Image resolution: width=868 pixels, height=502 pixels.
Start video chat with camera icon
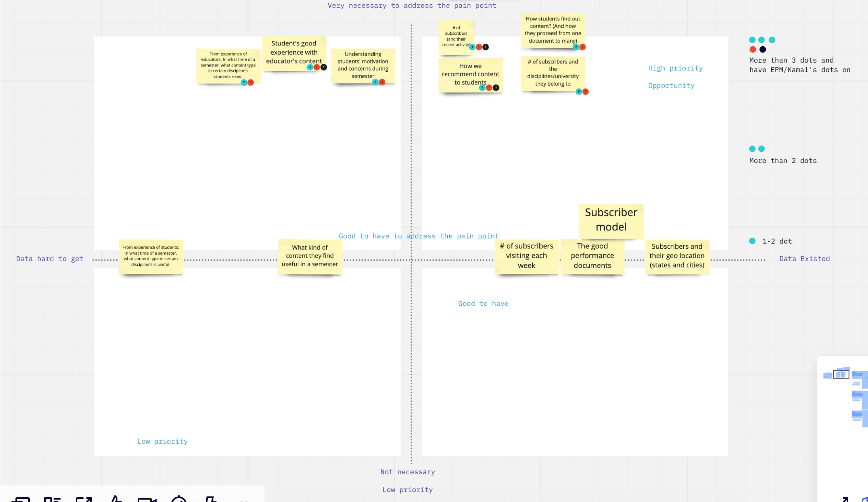pyautogui.click(x=147, y=500)
